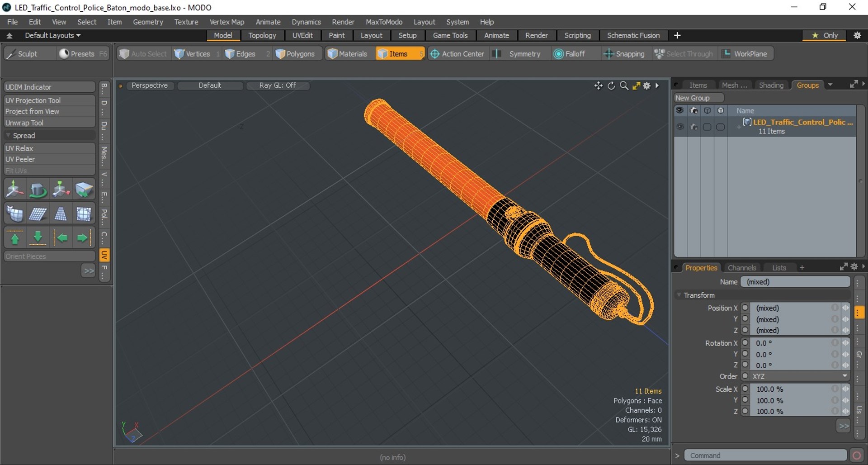
Task: Toggle visibility eye of LED_Traffic_Control group
Action: [x=680, y=127]
